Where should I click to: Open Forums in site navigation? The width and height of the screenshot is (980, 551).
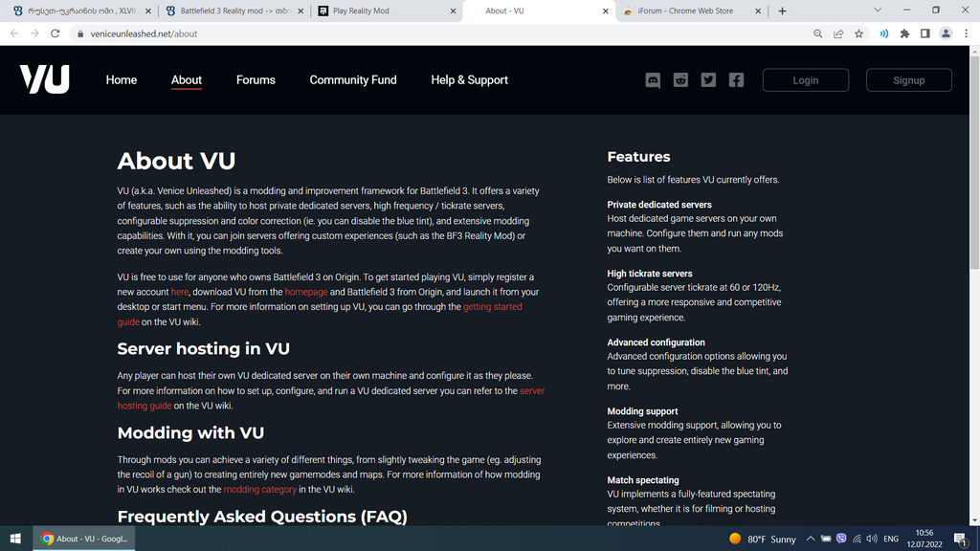coord(256,80)
